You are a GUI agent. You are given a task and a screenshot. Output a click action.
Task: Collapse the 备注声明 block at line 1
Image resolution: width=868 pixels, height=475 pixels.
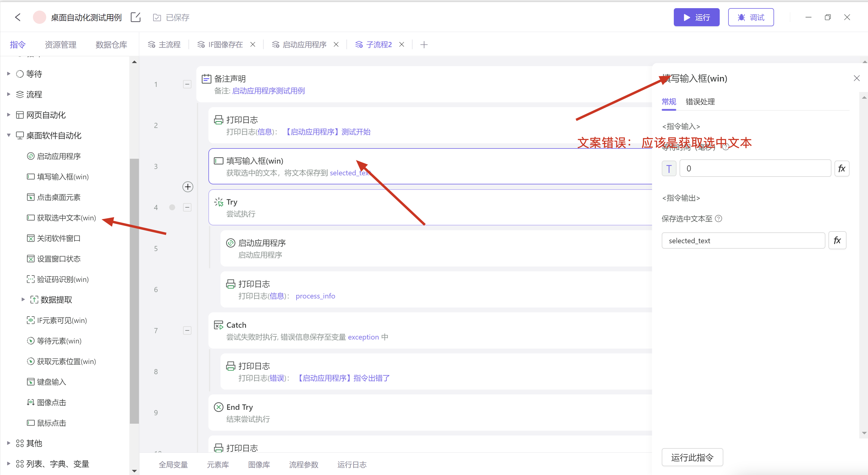pyautogui.click(x=187, y=84)
